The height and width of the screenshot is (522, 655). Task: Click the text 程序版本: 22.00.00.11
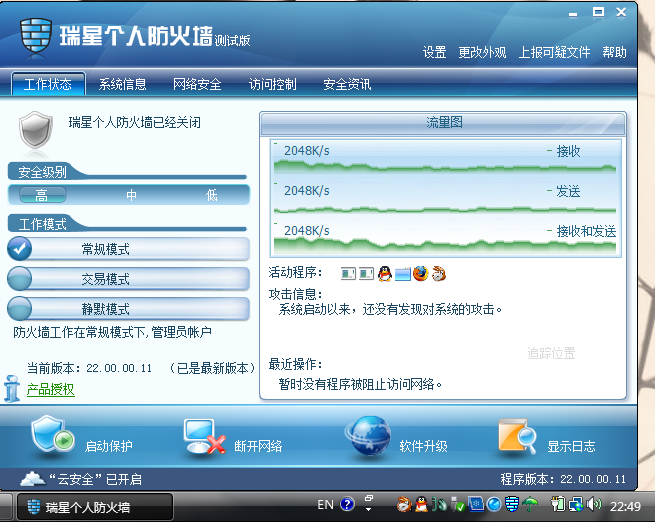563,479
